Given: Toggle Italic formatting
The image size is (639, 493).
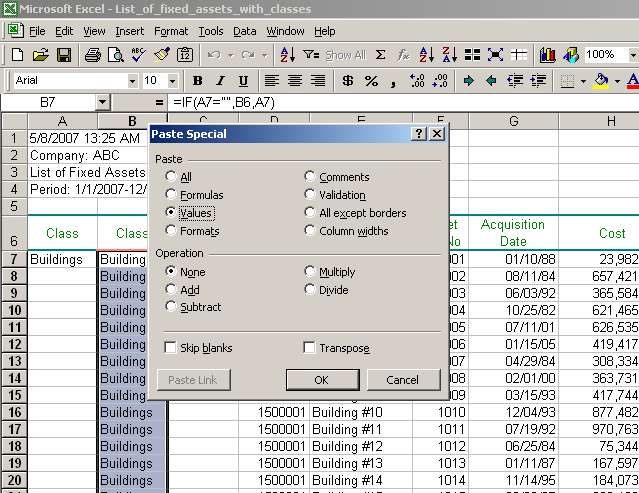Looking at the screenshot, I should click(x=220, y=81).
